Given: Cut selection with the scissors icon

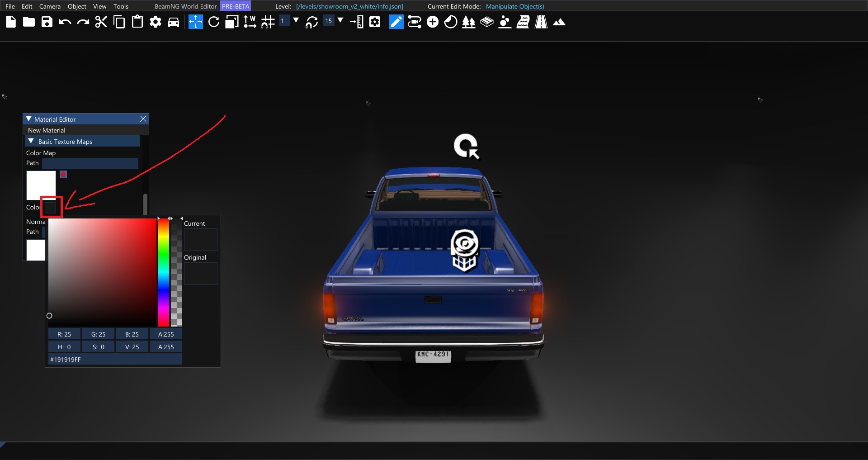Looking at the screenshot, I should (x=101, y=22).
